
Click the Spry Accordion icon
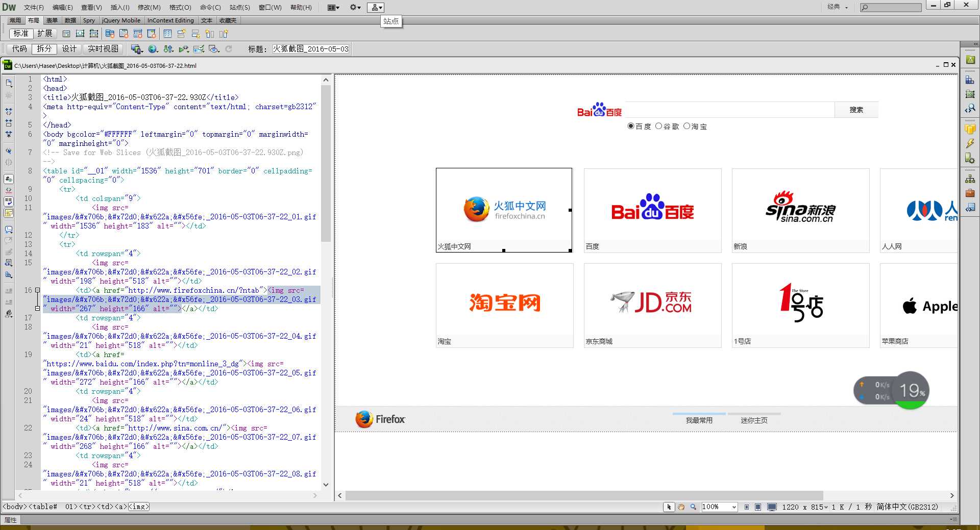[x=138, y=34]
